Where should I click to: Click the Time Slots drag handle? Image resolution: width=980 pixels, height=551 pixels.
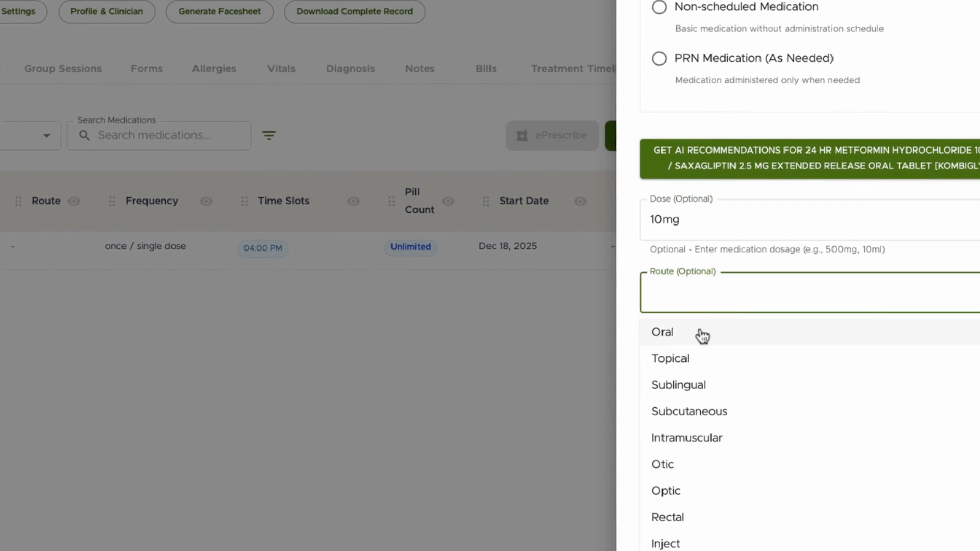click(x=244, y=201)
